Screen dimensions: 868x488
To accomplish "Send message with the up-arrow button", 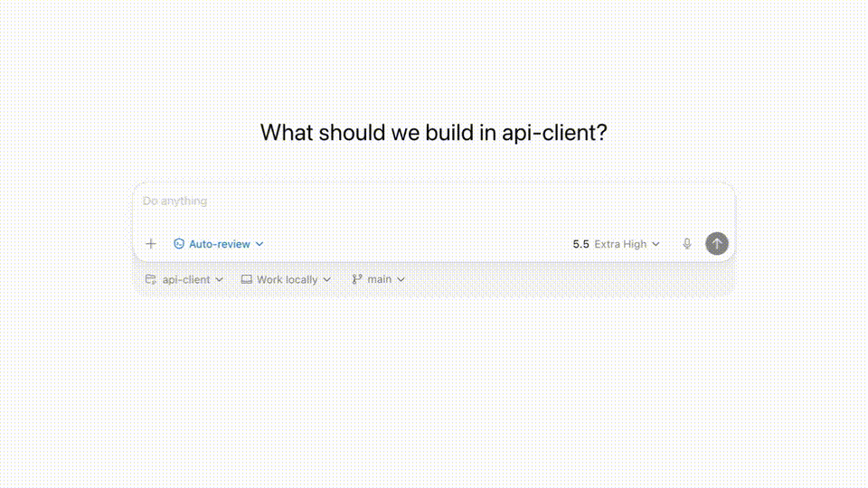I will click(716, 243).
